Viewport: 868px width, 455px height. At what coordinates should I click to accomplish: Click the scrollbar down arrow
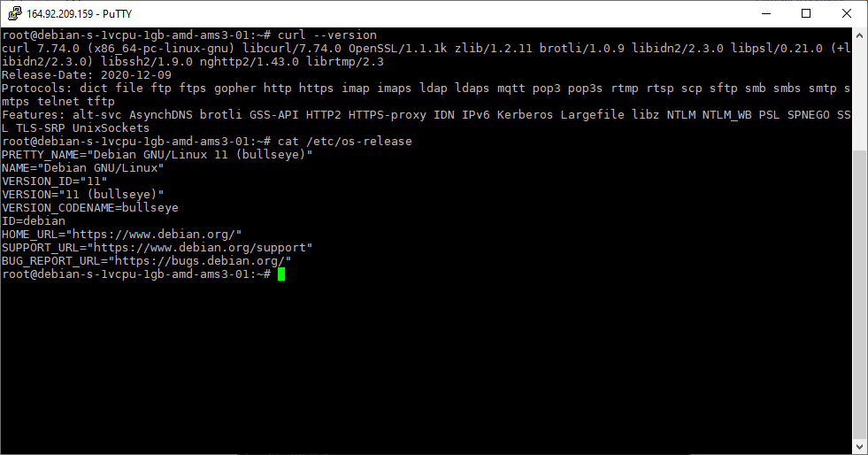coord(859,446)
